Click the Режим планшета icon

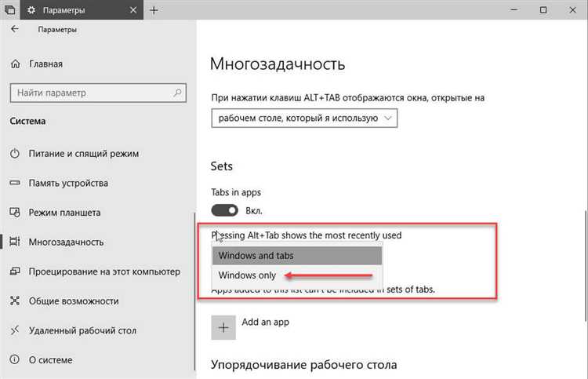15,213
